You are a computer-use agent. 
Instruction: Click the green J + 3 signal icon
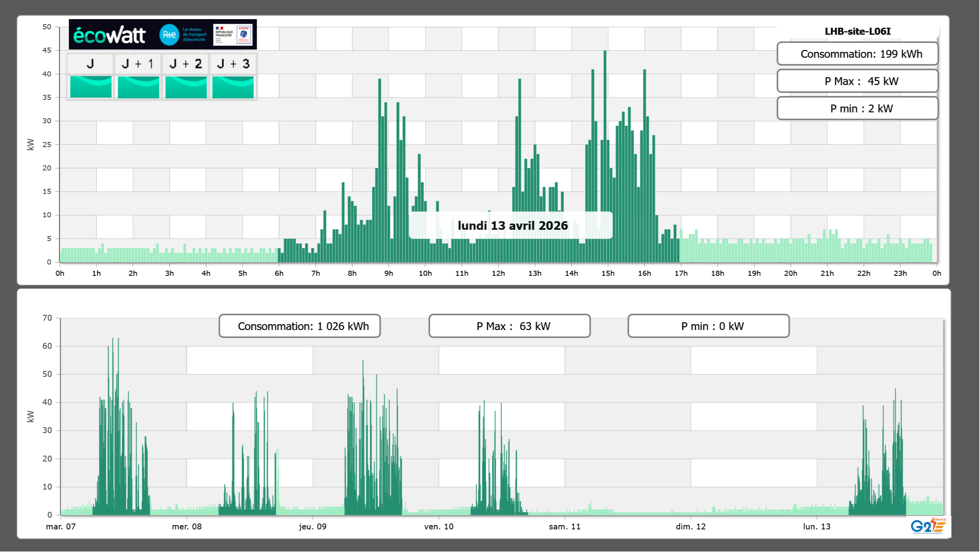click(x=233, y=87)
